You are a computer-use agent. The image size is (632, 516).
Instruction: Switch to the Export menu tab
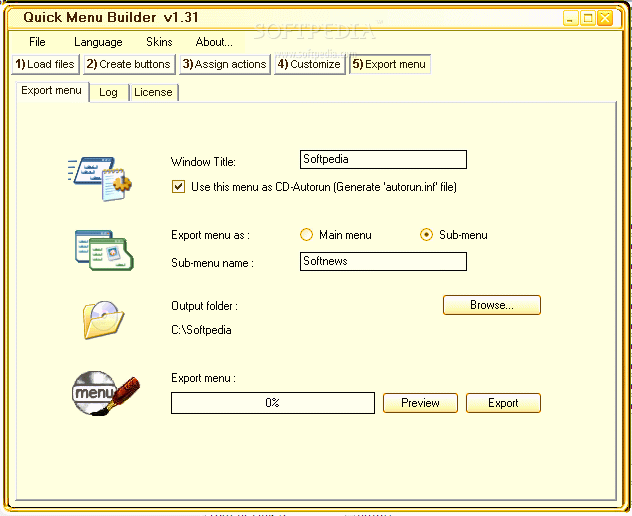(x=52, y=91)
